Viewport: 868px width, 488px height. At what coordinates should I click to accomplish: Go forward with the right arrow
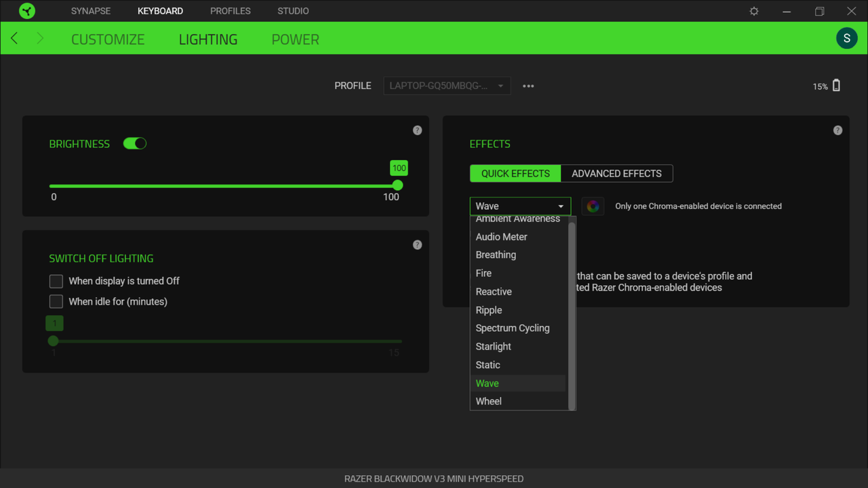pyautogui.click(x=40, y=39)
